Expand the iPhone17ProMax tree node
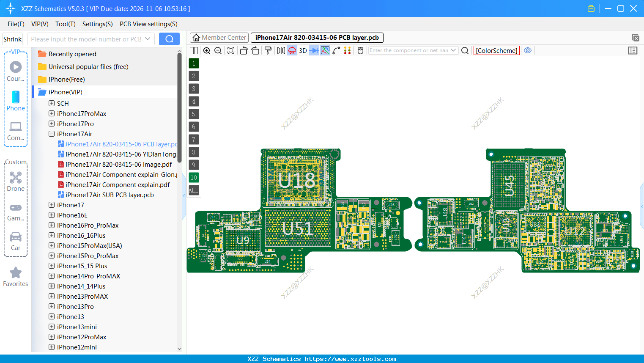Screen dimensions: 644x363 coord(51,113)
